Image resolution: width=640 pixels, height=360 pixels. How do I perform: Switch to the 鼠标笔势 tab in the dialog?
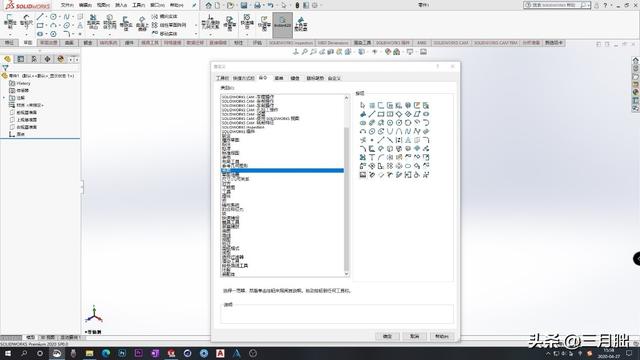click(315, 78)
